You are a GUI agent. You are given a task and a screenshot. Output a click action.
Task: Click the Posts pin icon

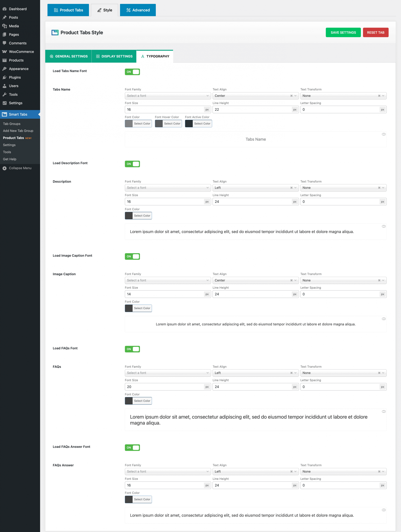(5, 17)
